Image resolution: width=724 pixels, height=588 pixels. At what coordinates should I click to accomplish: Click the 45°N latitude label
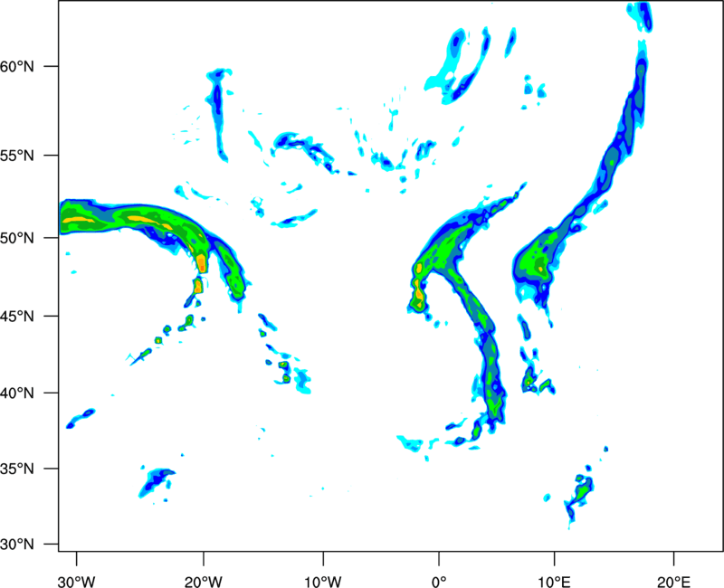point(17,316)
